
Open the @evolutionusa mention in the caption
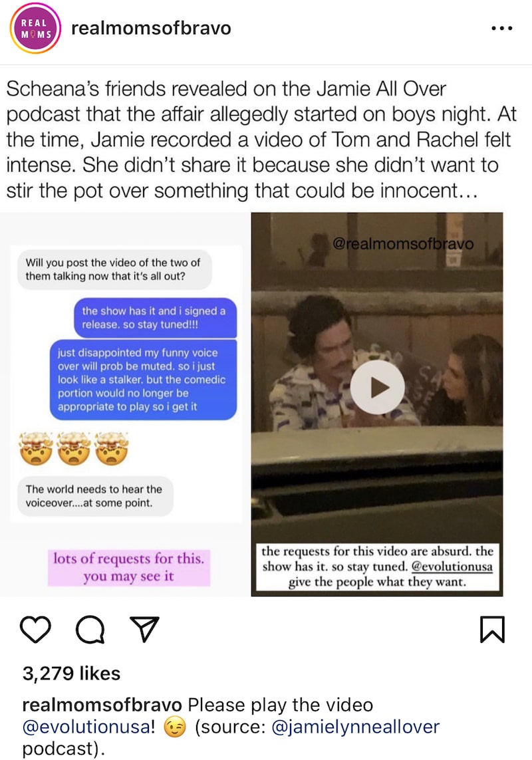[x=88, y=727]
